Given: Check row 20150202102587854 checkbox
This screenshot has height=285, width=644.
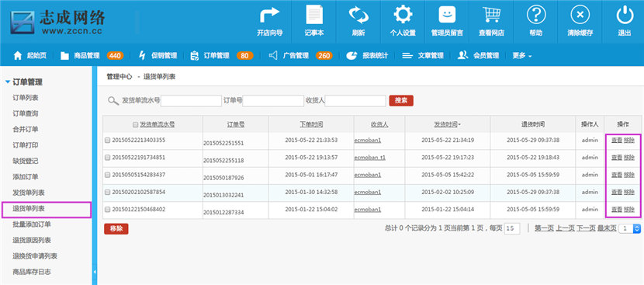Looking at the screenshot, I should (x=108, y=192).
